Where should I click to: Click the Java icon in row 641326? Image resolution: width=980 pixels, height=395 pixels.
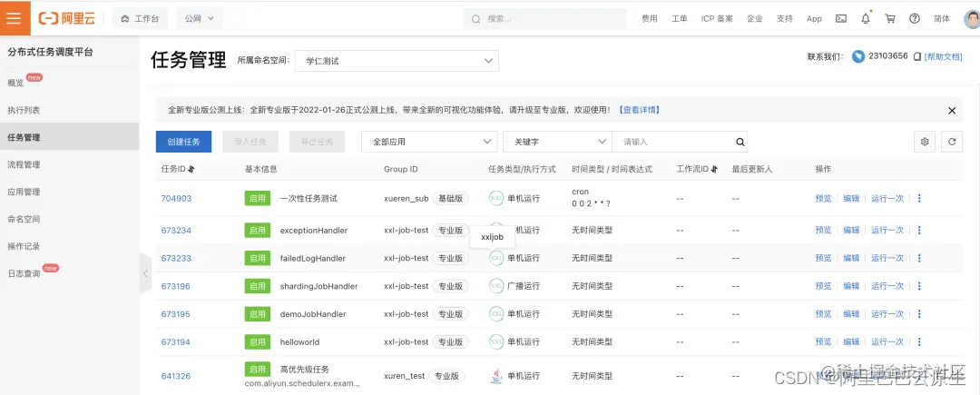(x=495, y=376)
